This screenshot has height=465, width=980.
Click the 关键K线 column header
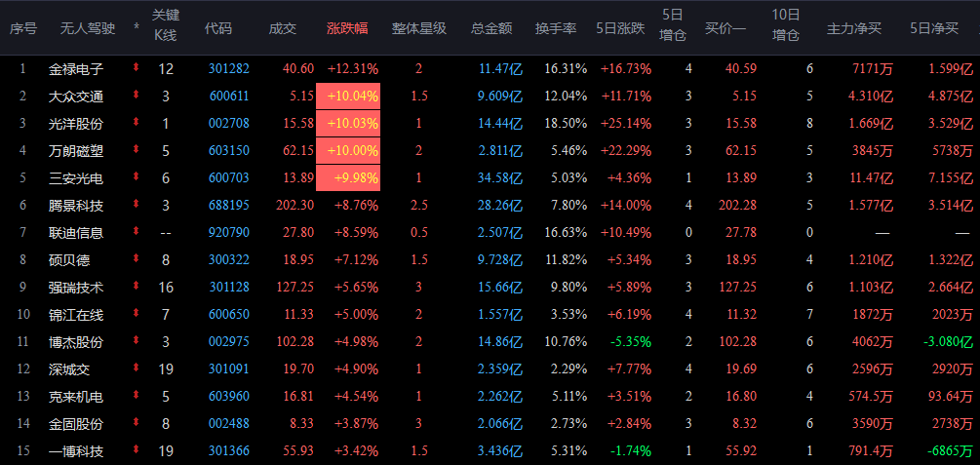166,25
